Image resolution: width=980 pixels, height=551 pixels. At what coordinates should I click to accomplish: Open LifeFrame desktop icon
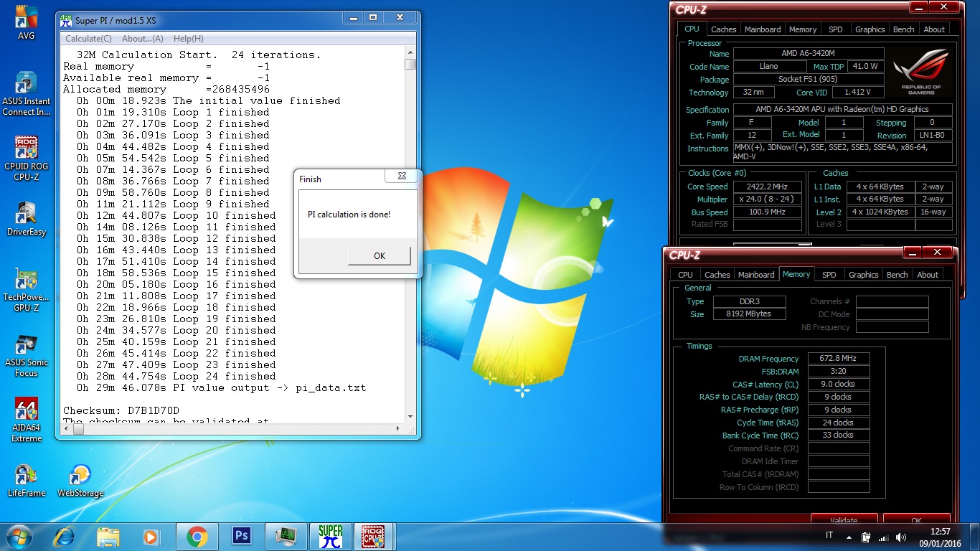(26, 481)
